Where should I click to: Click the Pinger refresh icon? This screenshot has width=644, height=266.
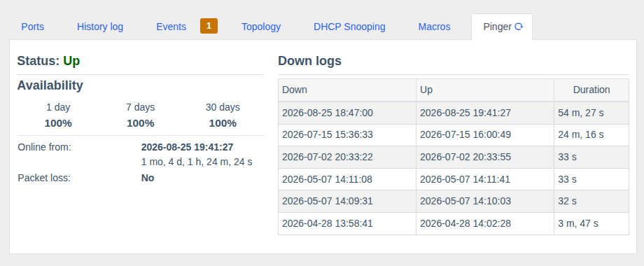(519, 27)
